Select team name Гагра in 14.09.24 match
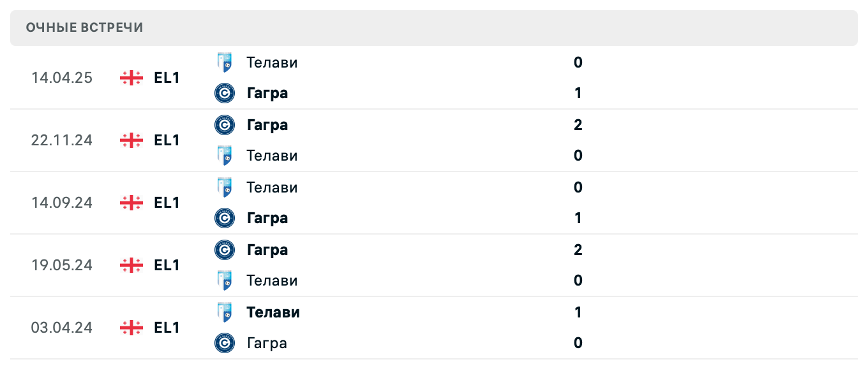 267,218
